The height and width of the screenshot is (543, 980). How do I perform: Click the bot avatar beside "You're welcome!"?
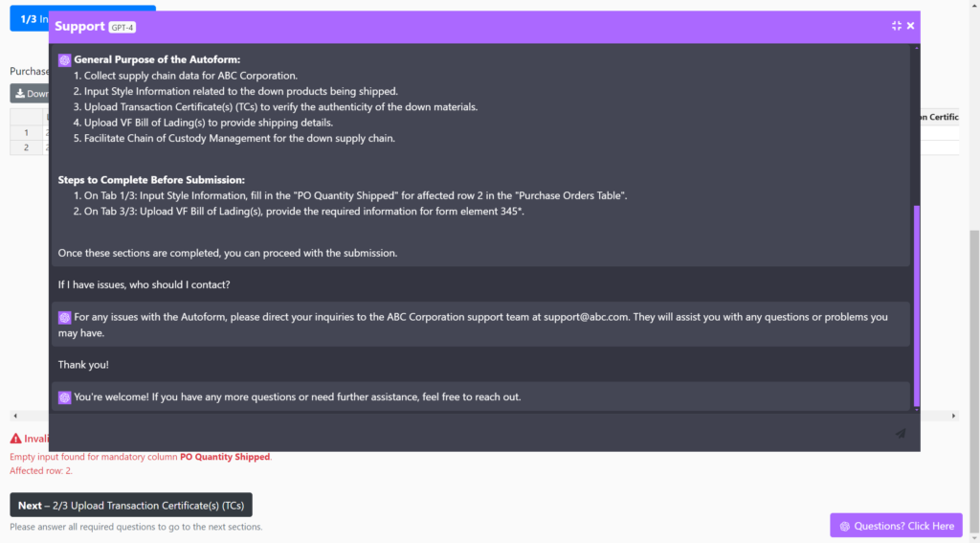[x=65, y=396]
